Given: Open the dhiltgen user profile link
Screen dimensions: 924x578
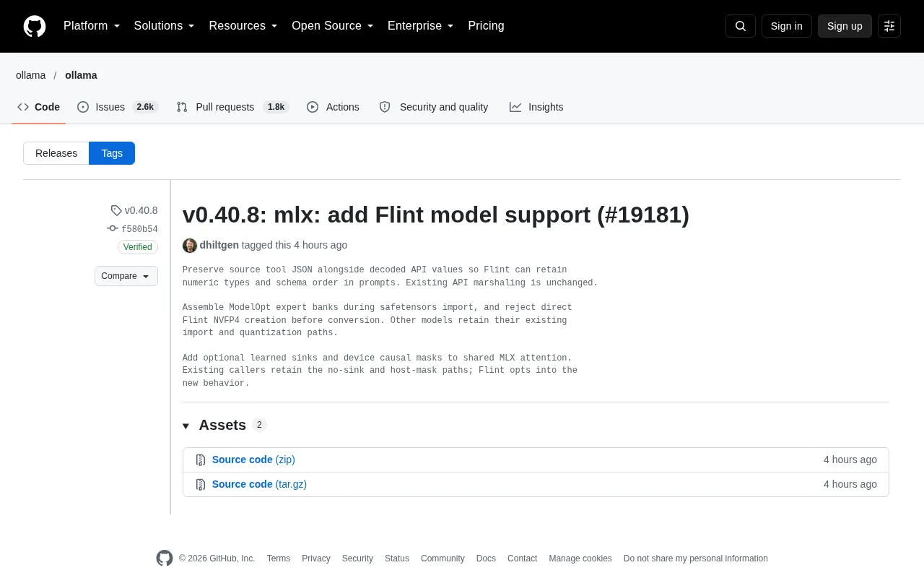Looking at the screenshot, I should point(219,245).
